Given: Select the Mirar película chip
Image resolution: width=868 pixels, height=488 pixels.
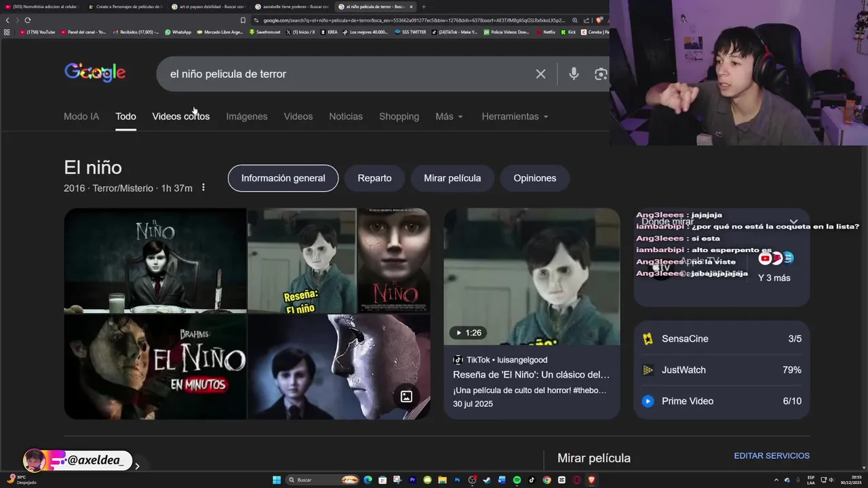Looking at the screenshot, I should click(452, 178).
